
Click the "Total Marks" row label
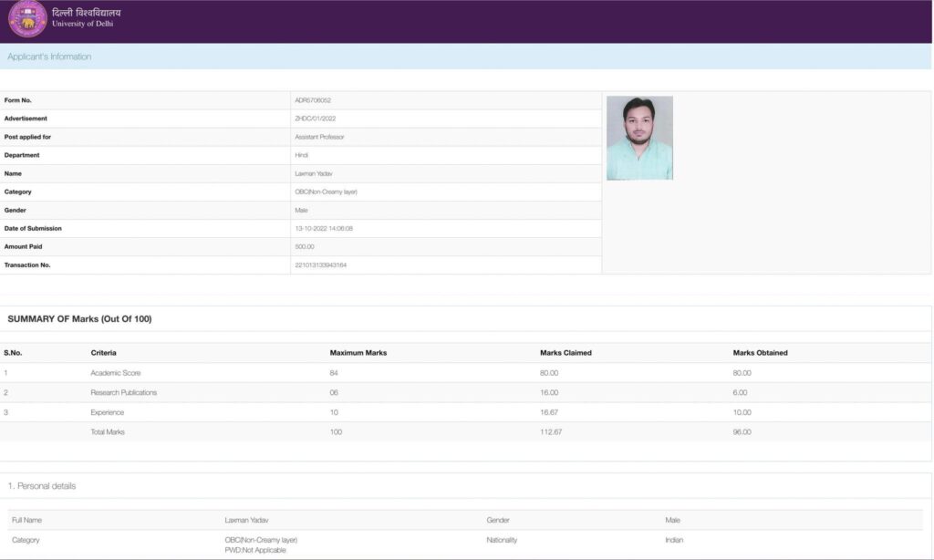[x=108, y=432]
